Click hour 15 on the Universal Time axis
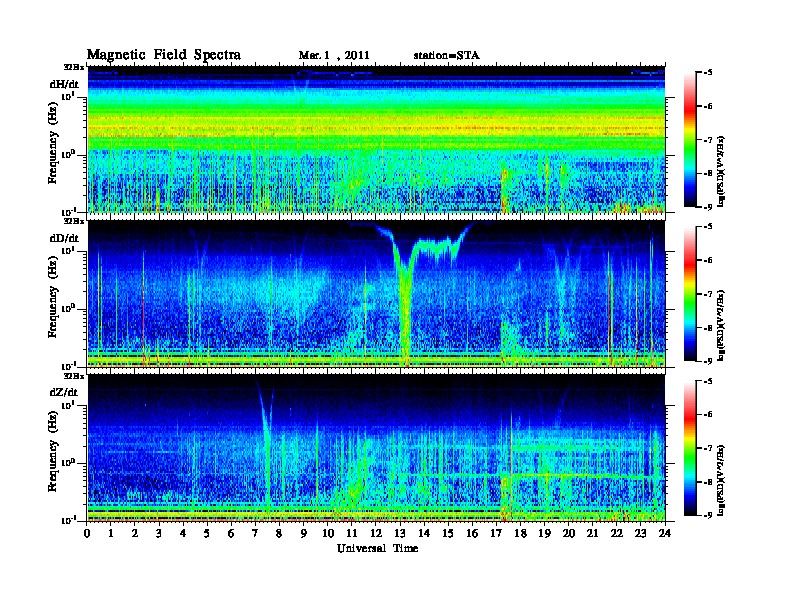 click(448, 534)
